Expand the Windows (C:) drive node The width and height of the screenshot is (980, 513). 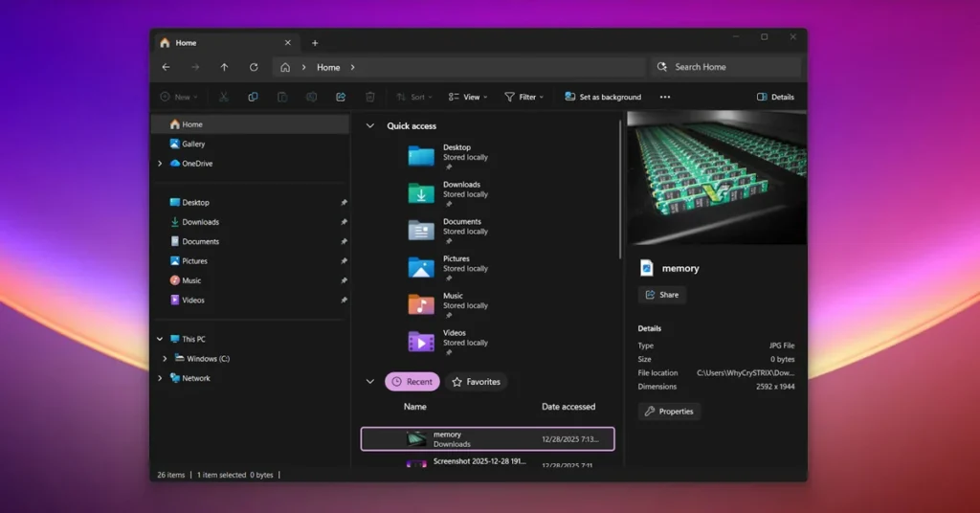[165, 359]
